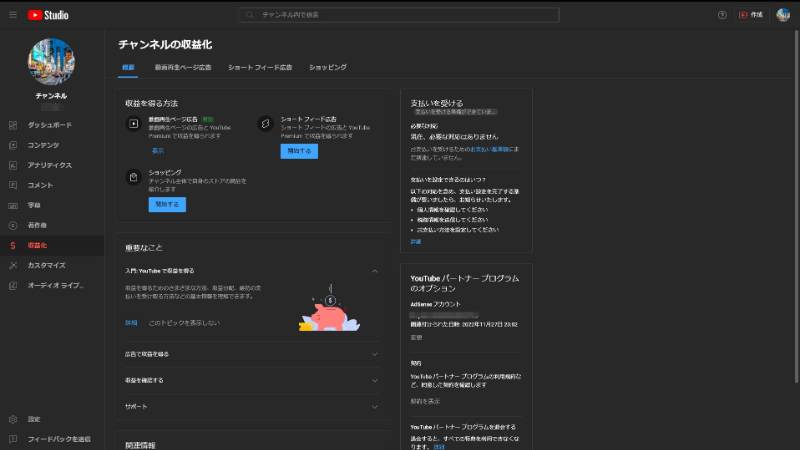Viewport: 800px width, 450px height.
Task: Click the shopping bag icon
Action: pos(134,177)
